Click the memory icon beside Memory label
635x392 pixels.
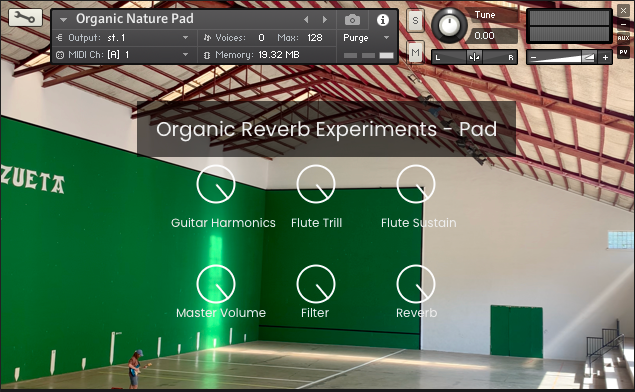(x=207, y=55)
